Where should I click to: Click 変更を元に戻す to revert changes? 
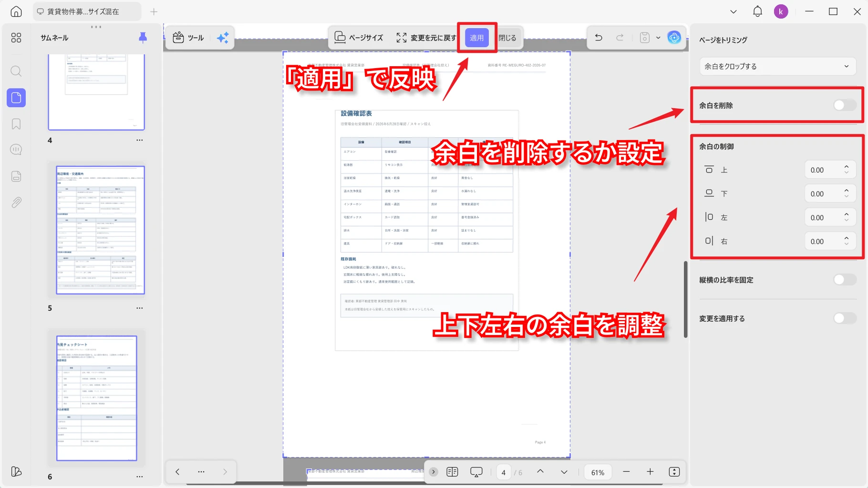425,38
